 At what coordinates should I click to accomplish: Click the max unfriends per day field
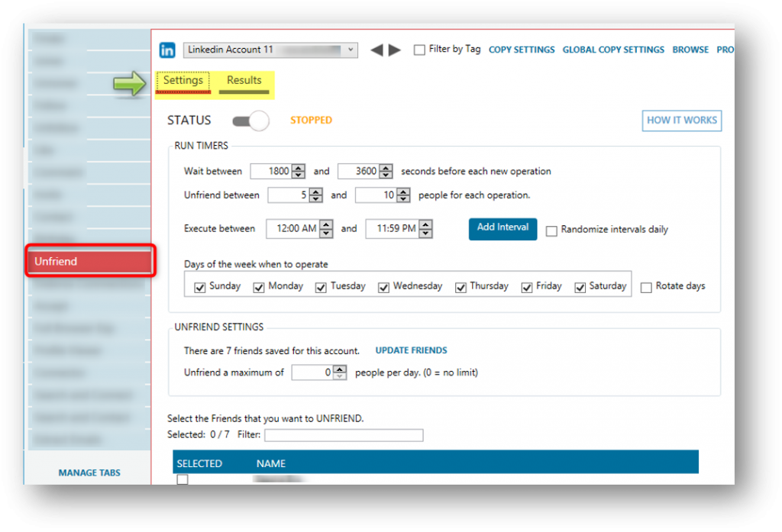click(312, 372)
